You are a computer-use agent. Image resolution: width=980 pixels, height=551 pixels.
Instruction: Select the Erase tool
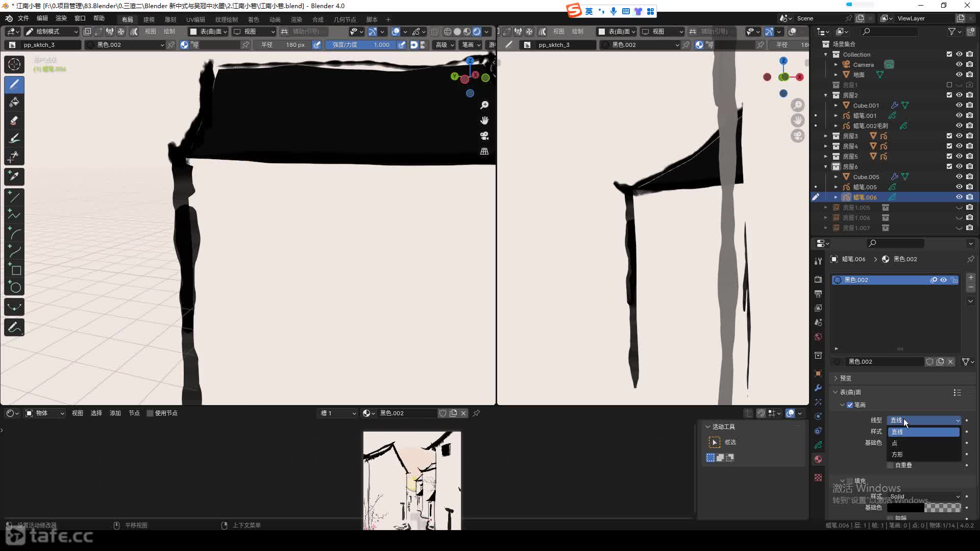[x=14, y=120]
